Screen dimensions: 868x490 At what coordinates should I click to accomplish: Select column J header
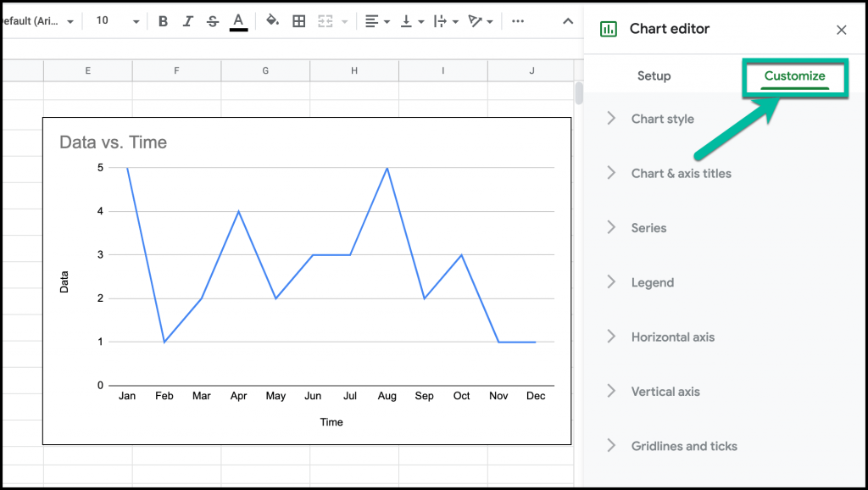point(531,70)
